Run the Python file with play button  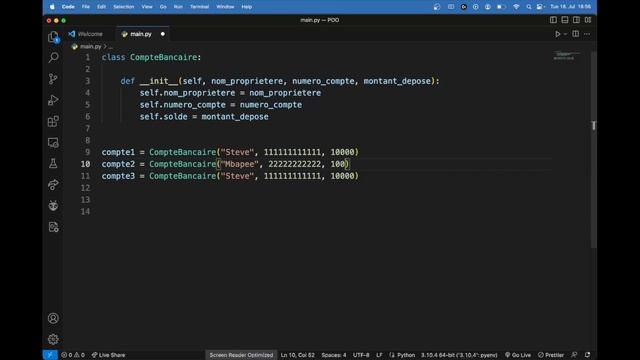(x=558, y=34)
